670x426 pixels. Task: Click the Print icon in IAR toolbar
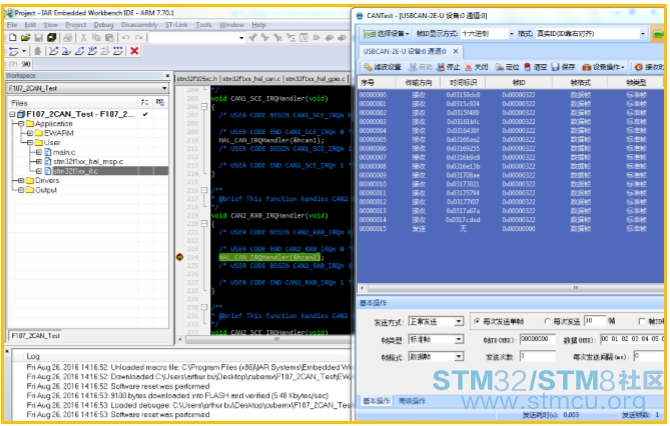click(68, 38)
